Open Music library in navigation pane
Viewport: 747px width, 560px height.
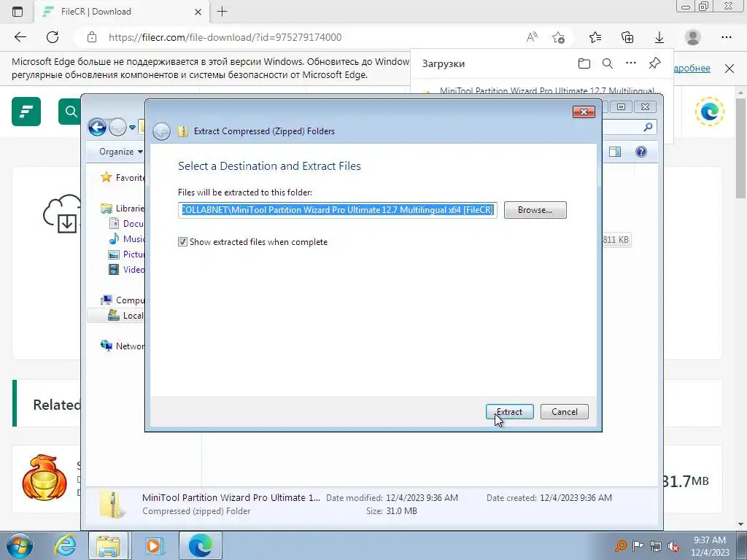click(x=126, y=238)
